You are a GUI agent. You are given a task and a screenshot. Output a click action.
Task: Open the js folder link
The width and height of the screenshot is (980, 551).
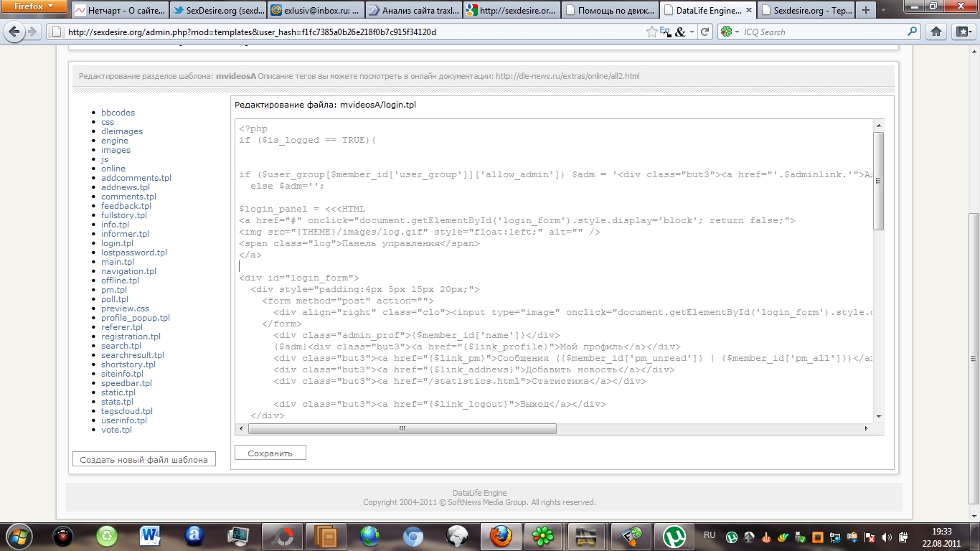click(x=105, y=159)
